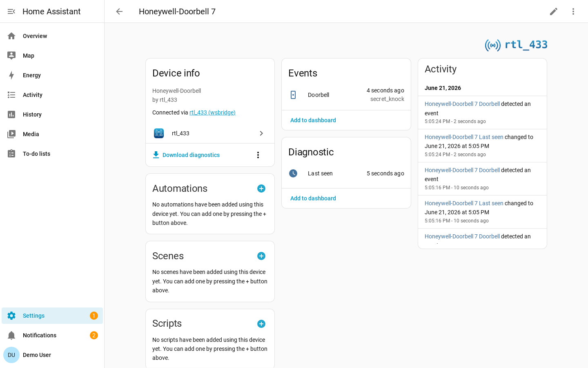The image size is (588, 368).
Task: Click the Last seen clock icon
Action: [x=293, y=173]
